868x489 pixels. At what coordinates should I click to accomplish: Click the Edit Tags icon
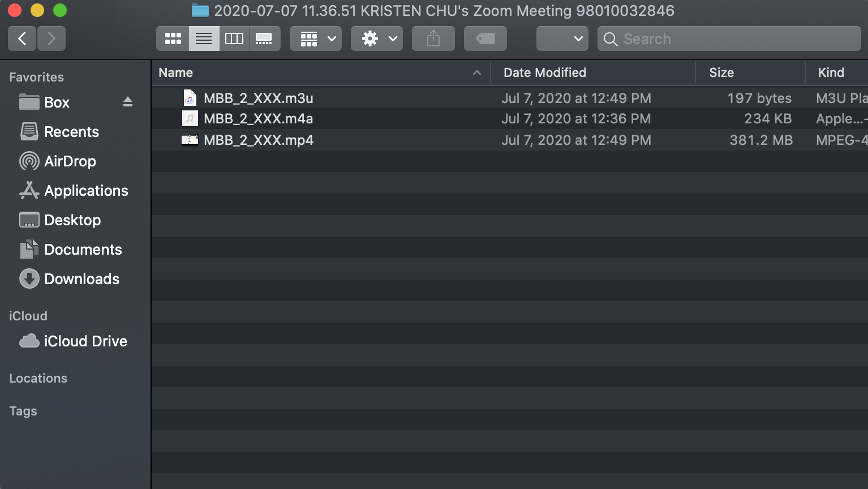coord(485,38)
